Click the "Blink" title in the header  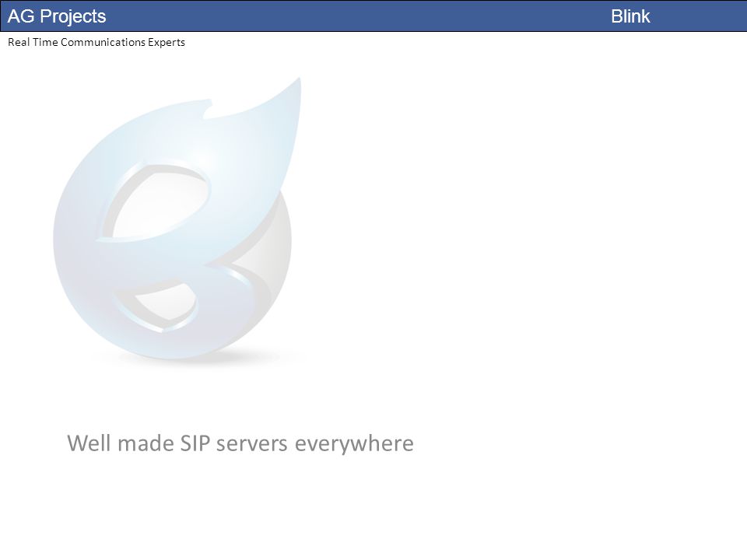630,16
